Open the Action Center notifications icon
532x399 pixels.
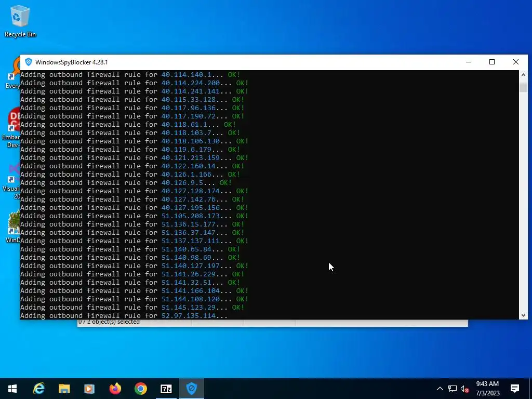pyautogui.click(x=515, y=389)
